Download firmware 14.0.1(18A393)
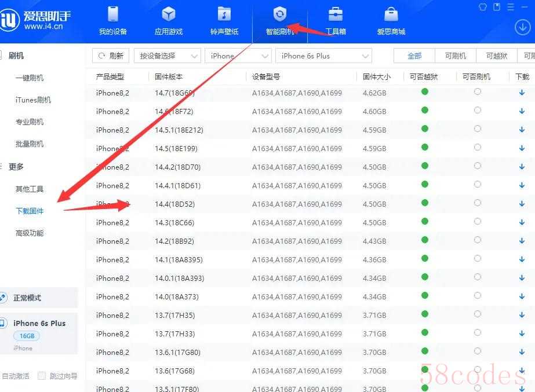This screenshot has height=392, width=535. 522,278
